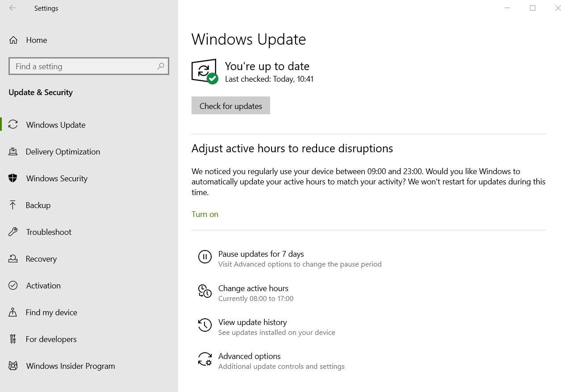The image size is (568, 392).
Task: Click the up-to-date status icon with green check
Action: click(x=205, y=71)
